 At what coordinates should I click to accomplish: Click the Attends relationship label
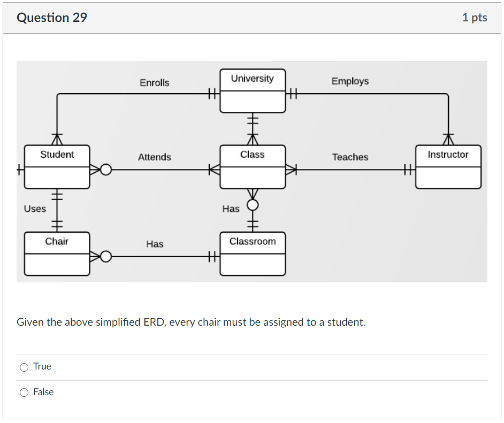155,157
